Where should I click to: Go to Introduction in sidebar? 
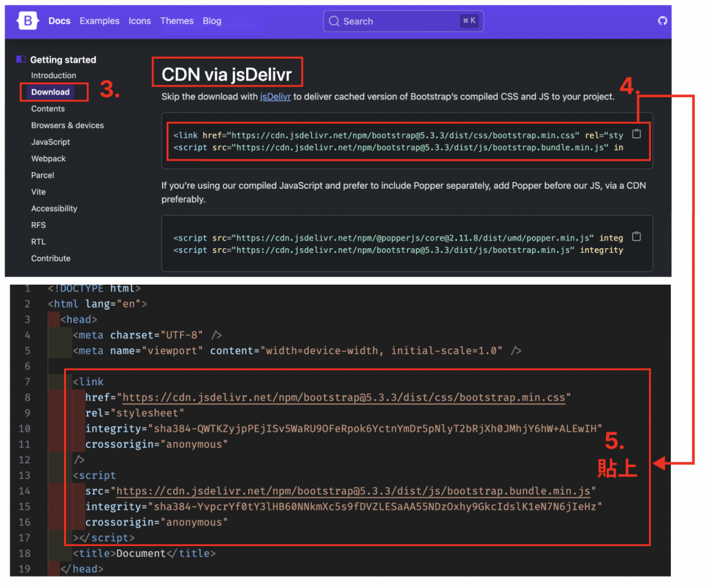pos(54,76)
